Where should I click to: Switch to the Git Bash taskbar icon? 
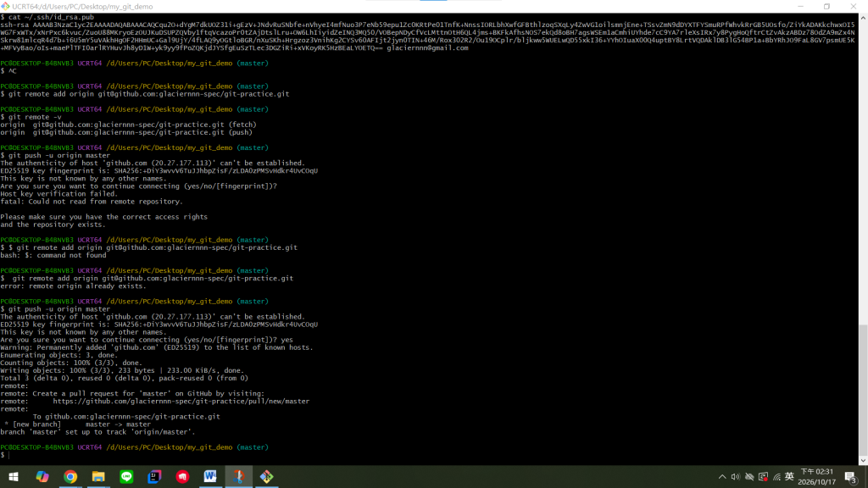click(x=267, y=477)
